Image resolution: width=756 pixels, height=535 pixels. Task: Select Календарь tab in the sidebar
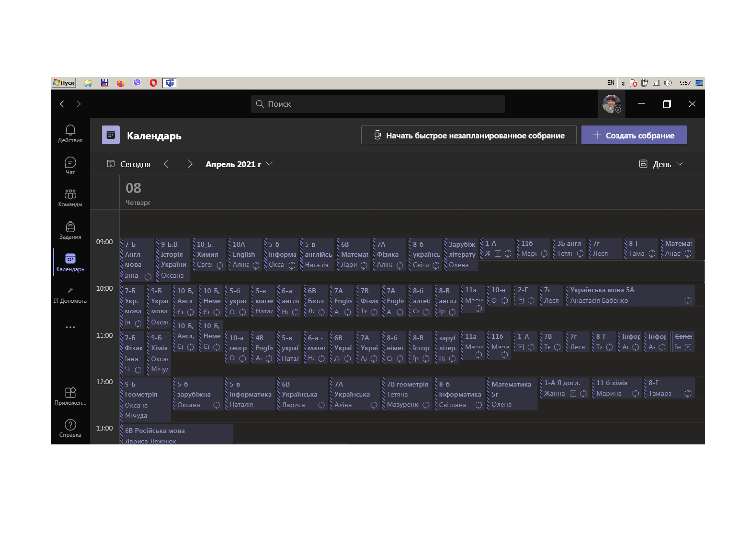point(70,262)
